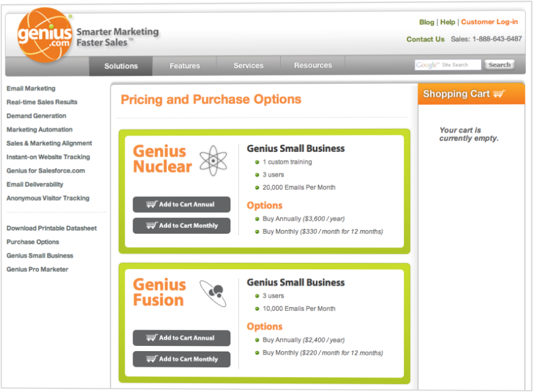533x392 pixels.
Task: Click the Genius Nuclear atom icon
Action: 213,161
